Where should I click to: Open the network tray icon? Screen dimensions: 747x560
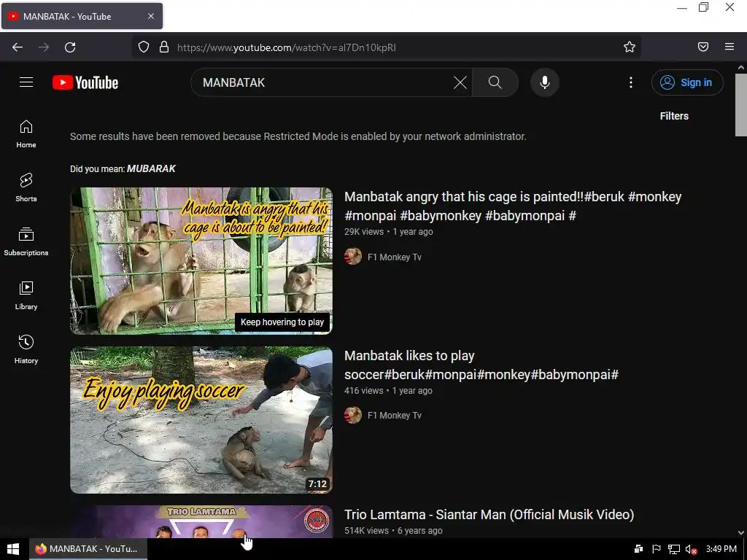click(x=673, y=549)
